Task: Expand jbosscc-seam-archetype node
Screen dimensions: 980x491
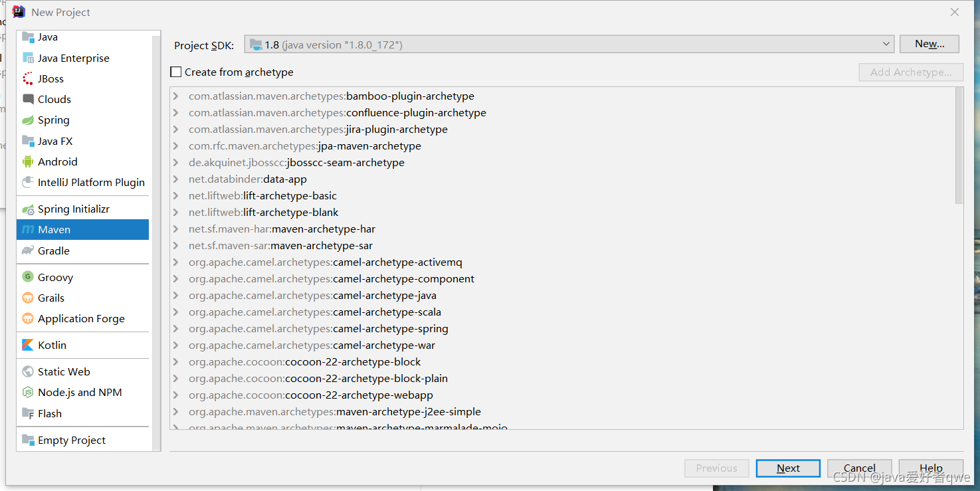Action: (x=176, y=163)
